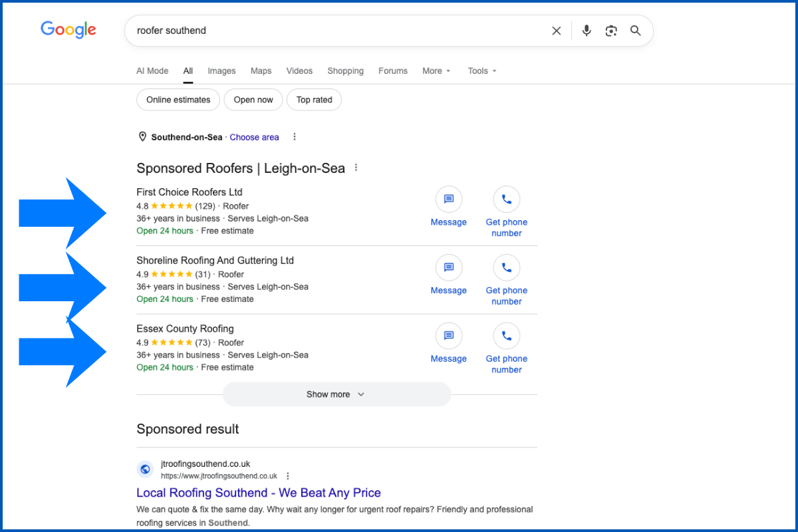Clear the search query with the X icon
The image size is (798, 532).
tap(556, 31)
